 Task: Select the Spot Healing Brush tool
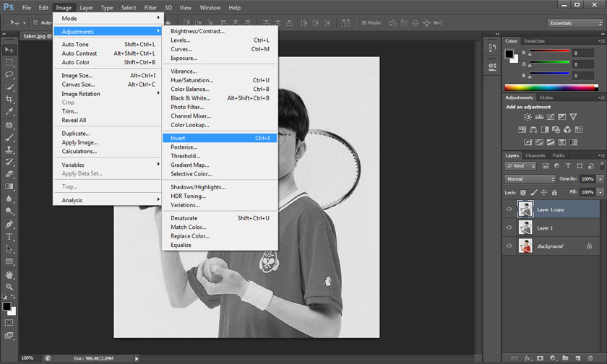pos(9,125)
